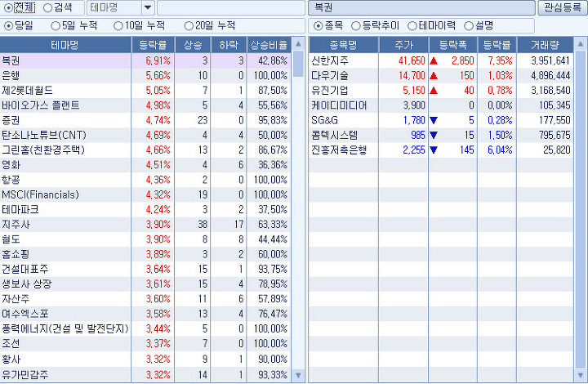Image resolution: width=588 pixels, height=384 pixels.
Task: Click the 케이디미디어 stock name
Action: tap(339, 105)
